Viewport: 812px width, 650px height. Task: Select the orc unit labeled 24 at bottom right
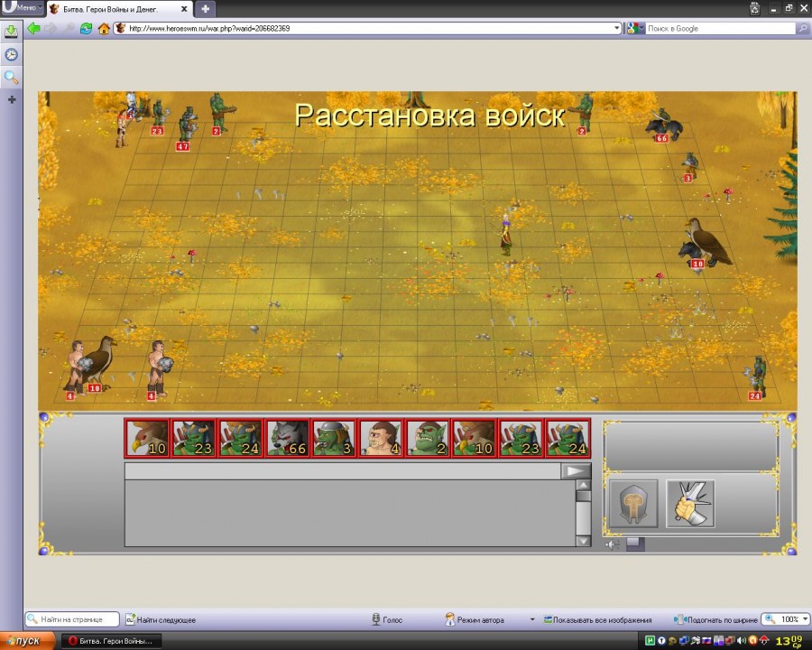pos(757,377)
